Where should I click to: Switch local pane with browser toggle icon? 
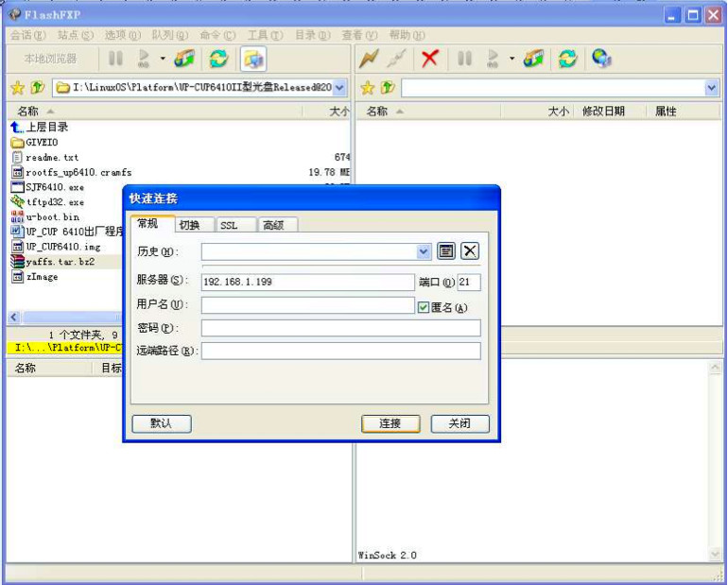coord(253,59)
